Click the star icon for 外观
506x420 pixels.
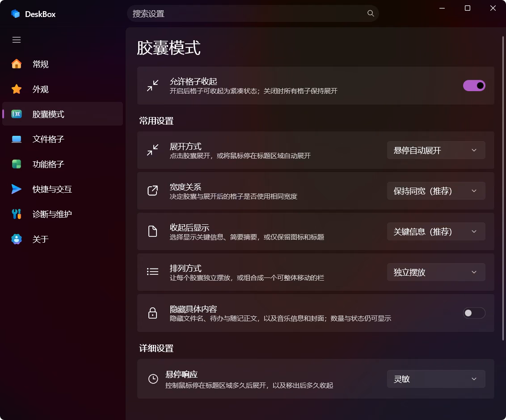17,89
